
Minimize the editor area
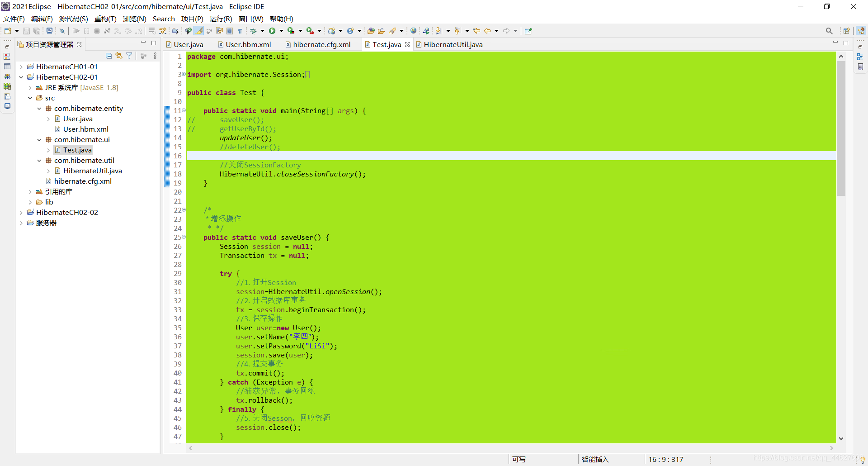tap(835, 43)
